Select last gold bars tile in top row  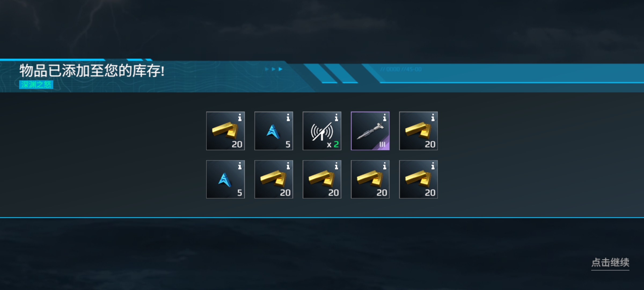pyautogui.click(x=419, y=131)
